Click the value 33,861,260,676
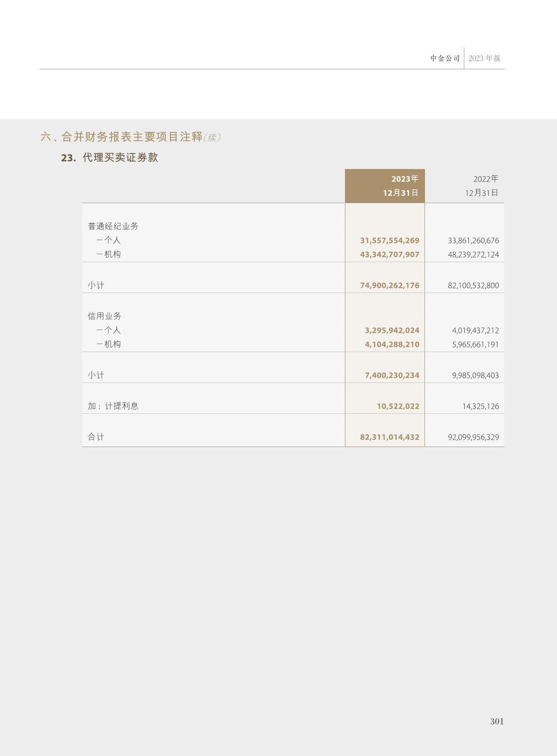The height and width of the screenshot is (756, 557). 473,241
